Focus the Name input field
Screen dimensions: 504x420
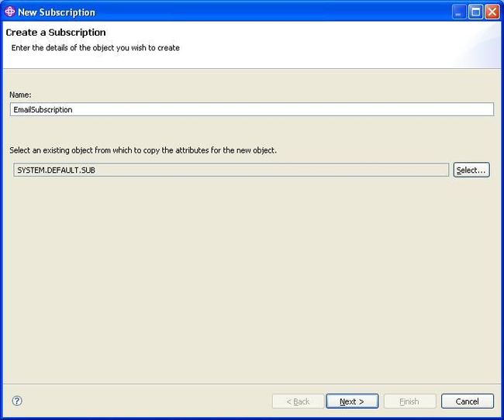(252, 109)
